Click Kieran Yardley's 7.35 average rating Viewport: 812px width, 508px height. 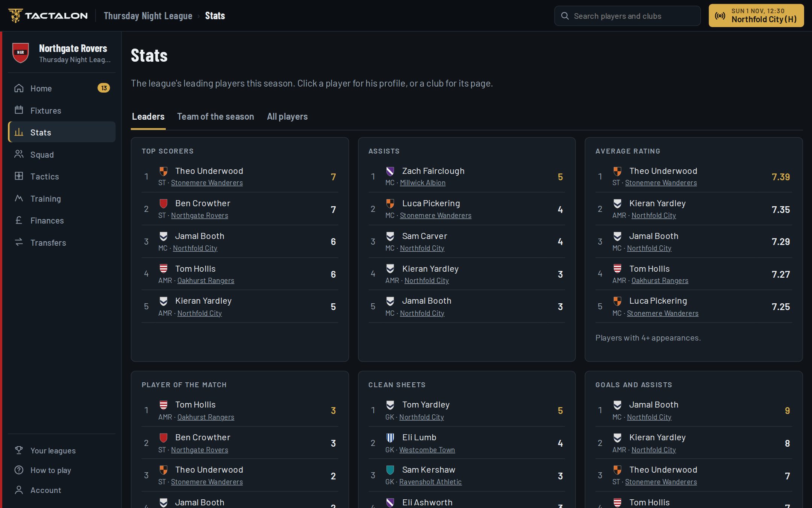tap(780, 210)
